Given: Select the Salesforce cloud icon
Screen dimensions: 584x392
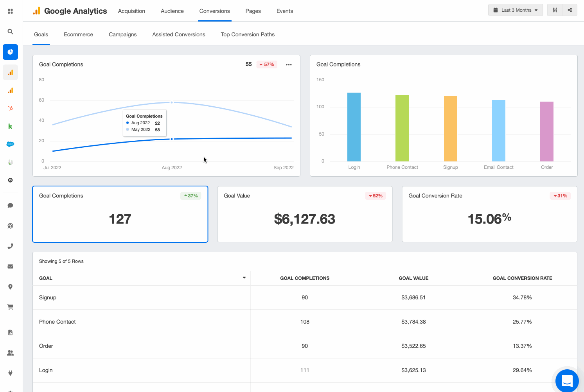Looking at the screenshot, I should coord(11,144).
